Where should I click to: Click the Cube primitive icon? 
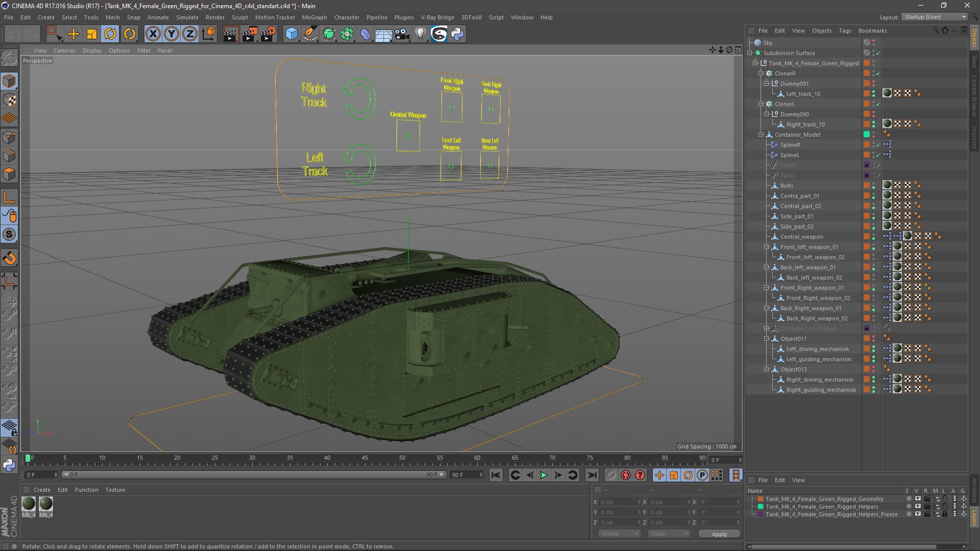point(291,34)
